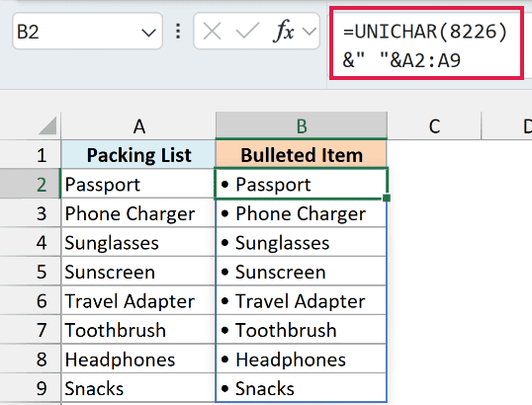Select cell A3 Phone Charger
This screenshot has height=405, width=532.
(x=138, y=213)
